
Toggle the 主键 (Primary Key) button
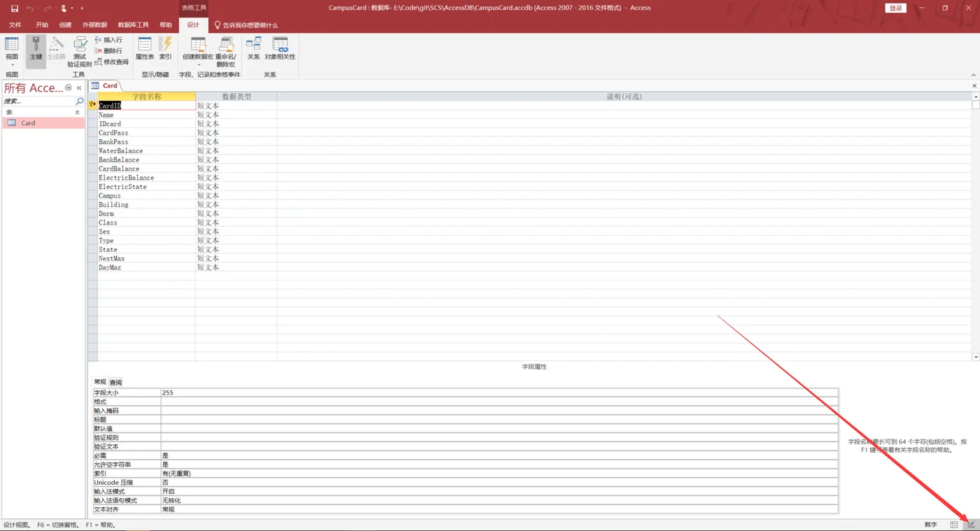tap(36, 50)
